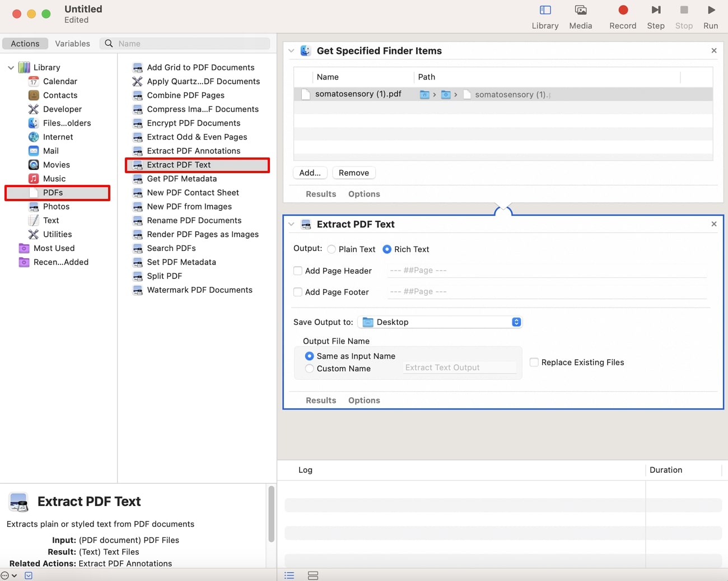Viewport: 728px width, 581px height.
Task: Choose Render PDF Pages as Images
Action: pos(202,234)
